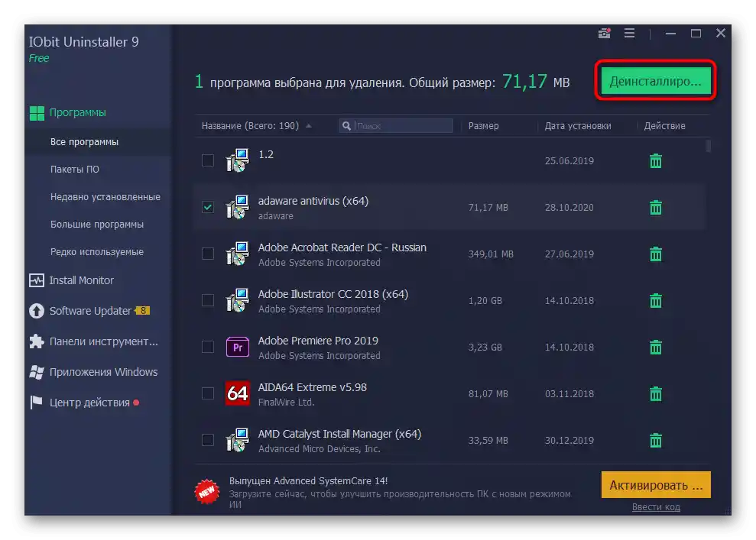This screenshot has width=756, height=540.
Task: Open Software Updater section
Action: click(90, 311)
